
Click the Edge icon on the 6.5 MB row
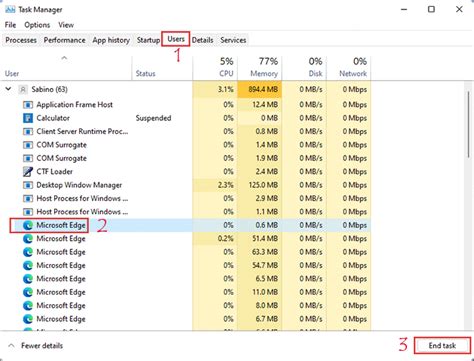[28, 279]
